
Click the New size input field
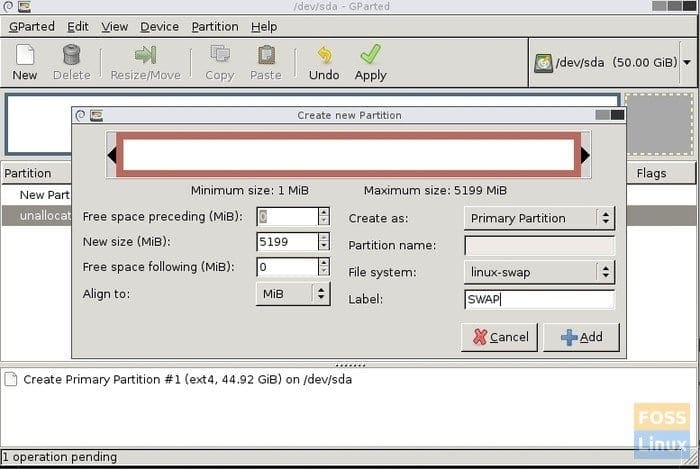288,242
